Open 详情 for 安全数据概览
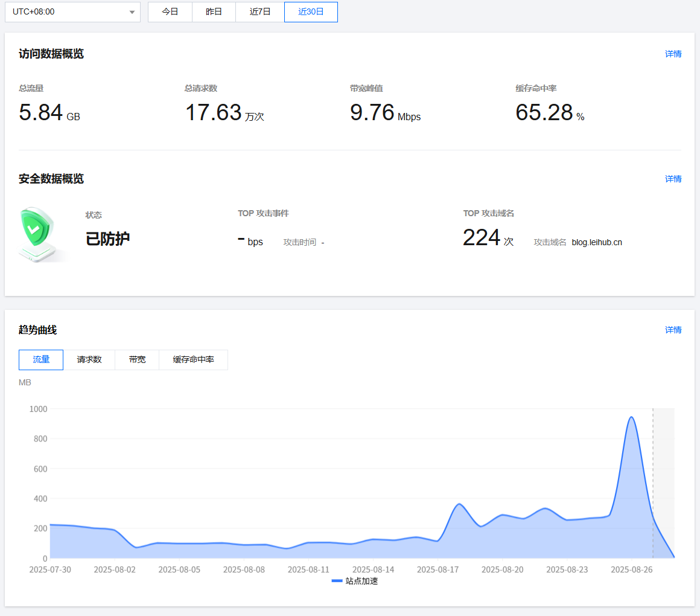700x616 pixels. [673, 179]
